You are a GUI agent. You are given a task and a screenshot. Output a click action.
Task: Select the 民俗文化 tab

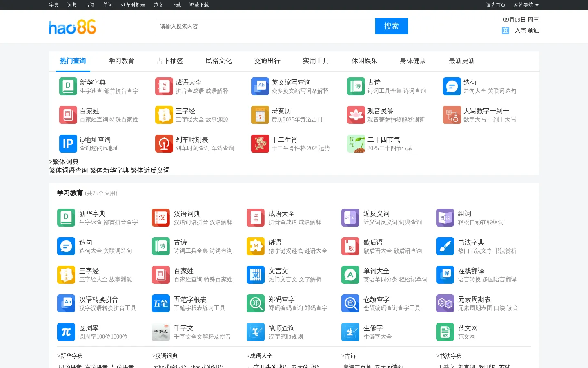point(218,61)
